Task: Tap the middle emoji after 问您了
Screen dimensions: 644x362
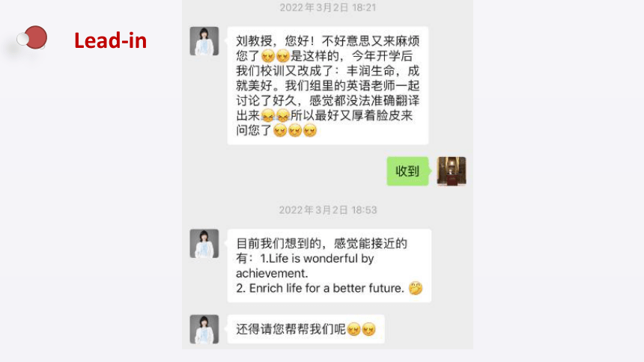Action: click(x=295, y=131)
